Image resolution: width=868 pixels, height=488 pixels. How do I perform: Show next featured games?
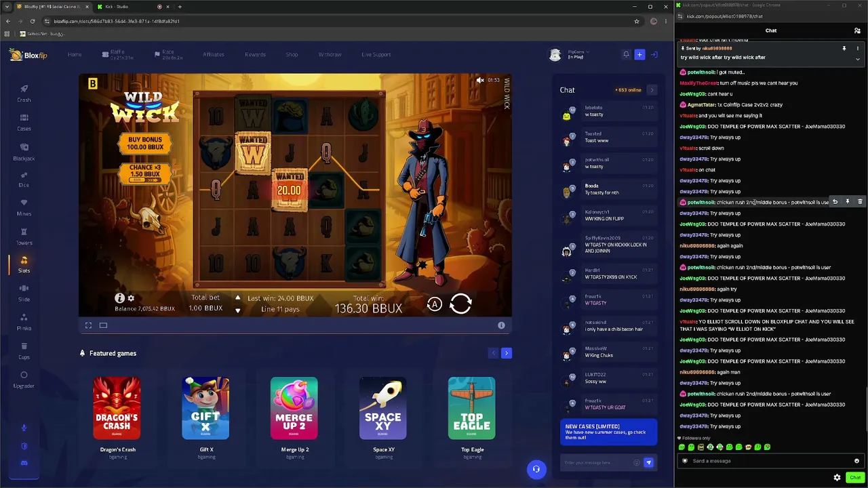point(507,353)
